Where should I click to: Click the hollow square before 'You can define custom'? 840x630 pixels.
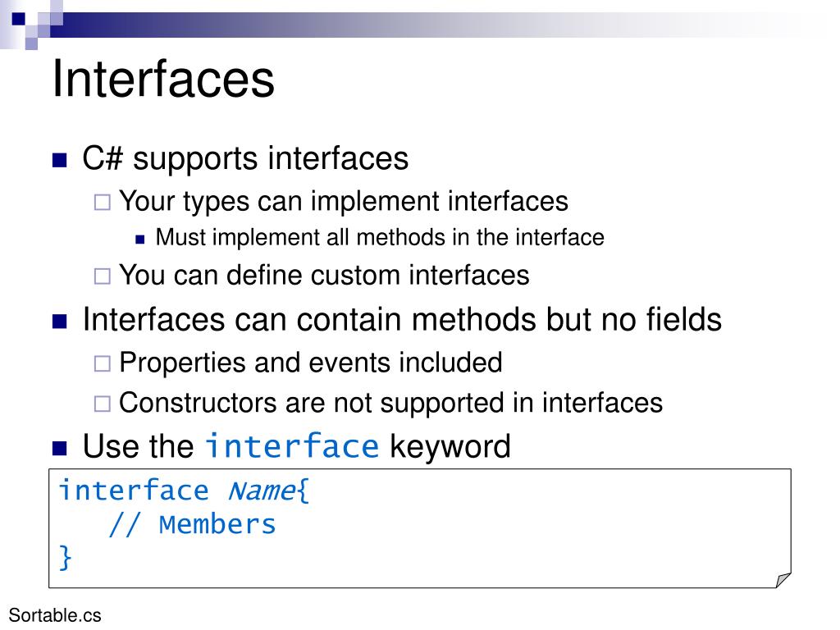click(103, 276)
